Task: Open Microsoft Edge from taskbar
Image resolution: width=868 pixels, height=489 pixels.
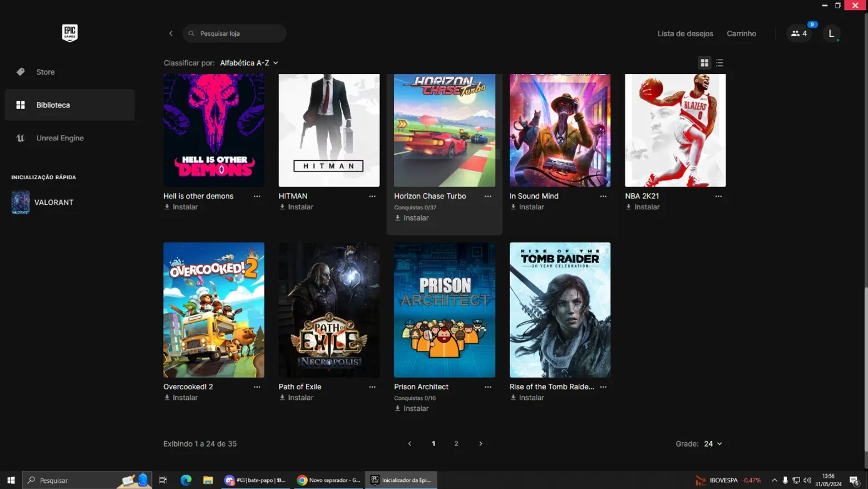Action: 186,480
